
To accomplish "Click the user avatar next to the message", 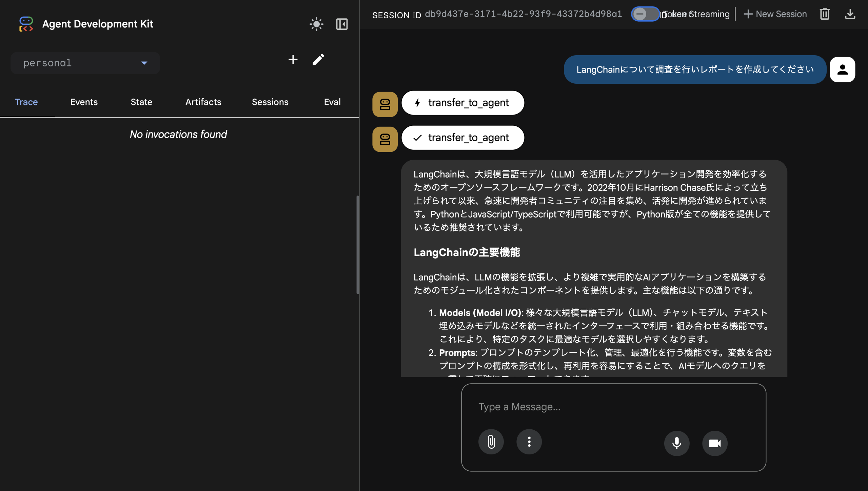I will [843, 69].
